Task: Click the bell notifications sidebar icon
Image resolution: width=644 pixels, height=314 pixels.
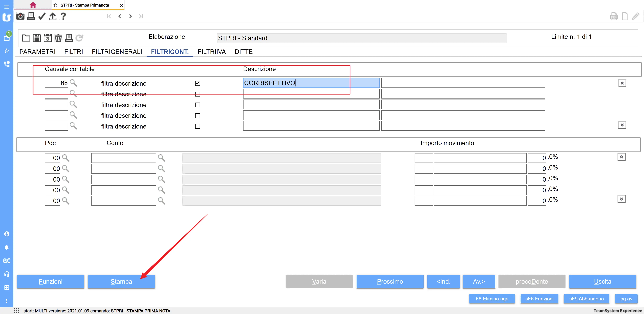Action: pos(7,247)
